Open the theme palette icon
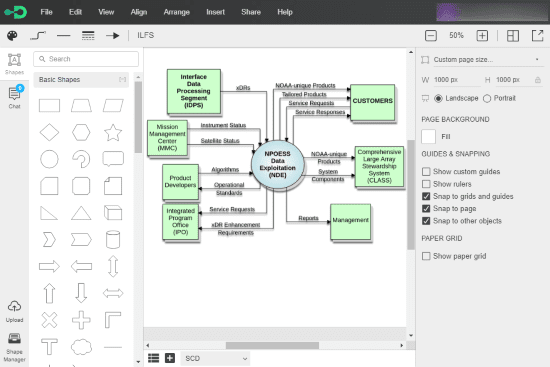The image size is (550, 367). (12, 35)
